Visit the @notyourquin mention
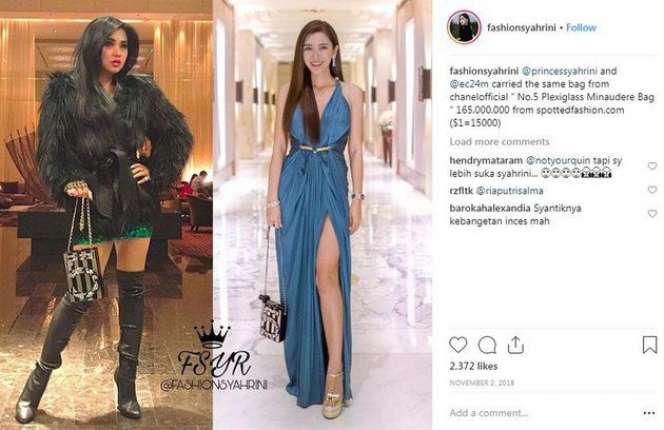664x430 pixels. [x=558, y=161]
